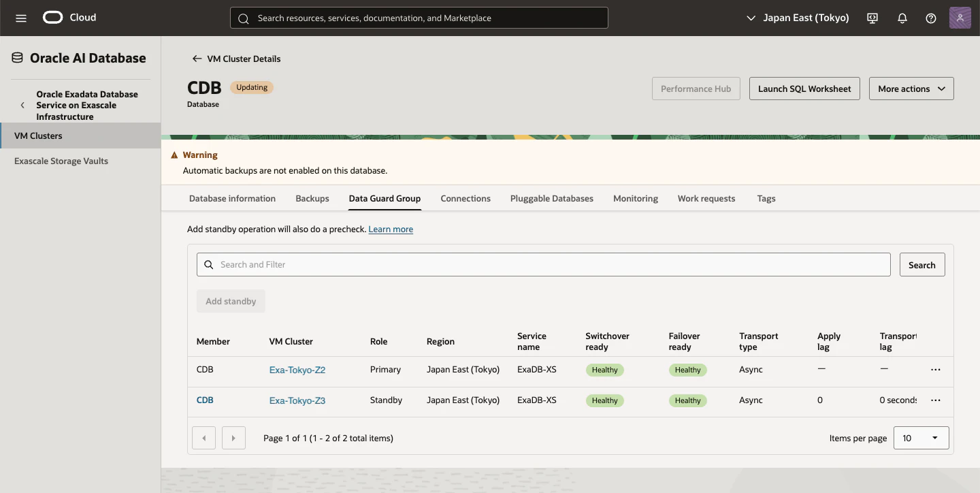Click the automatic backups warning message
Image resolution: width=980 pixels, height=493 pixels.
click(x=285, y=171)
